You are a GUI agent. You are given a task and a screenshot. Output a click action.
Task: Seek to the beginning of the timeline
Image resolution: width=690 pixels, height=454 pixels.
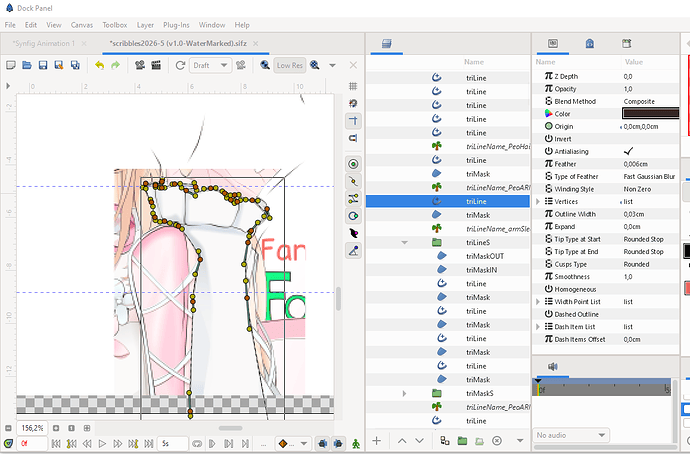pyautogui.click(x=56, y=443)
